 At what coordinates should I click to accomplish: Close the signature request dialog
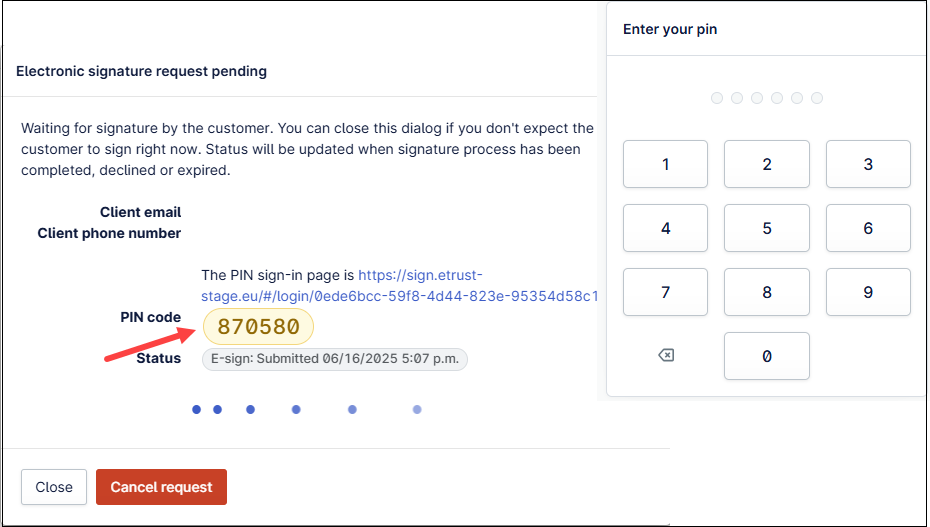pos(54,487)
